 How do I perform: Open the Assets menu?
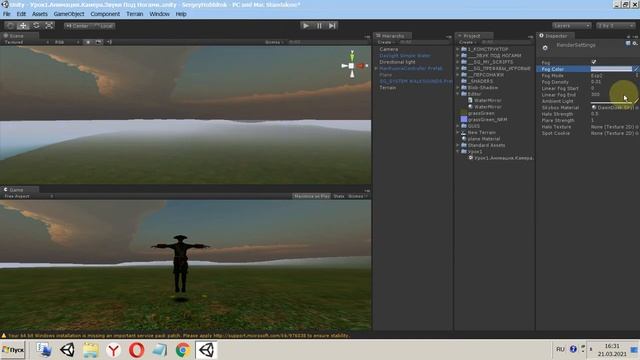coord(40,14)
